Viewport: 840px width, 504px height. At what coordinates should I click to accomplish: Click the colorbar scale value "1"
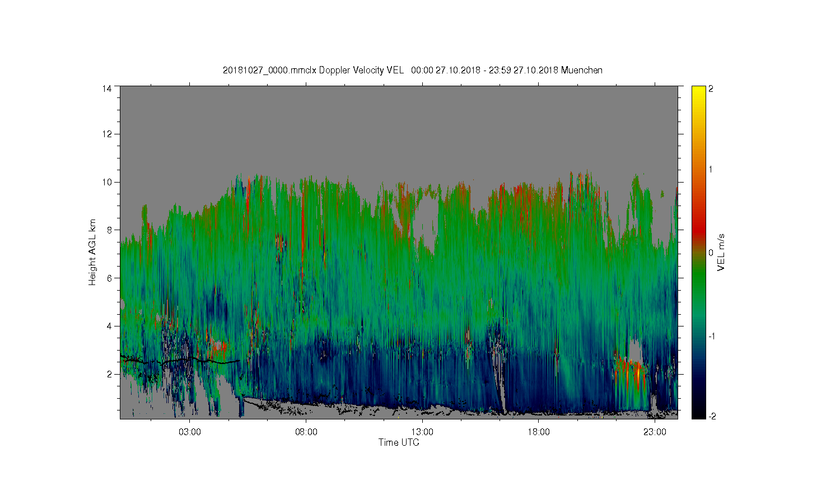click(x=711, y=169)
